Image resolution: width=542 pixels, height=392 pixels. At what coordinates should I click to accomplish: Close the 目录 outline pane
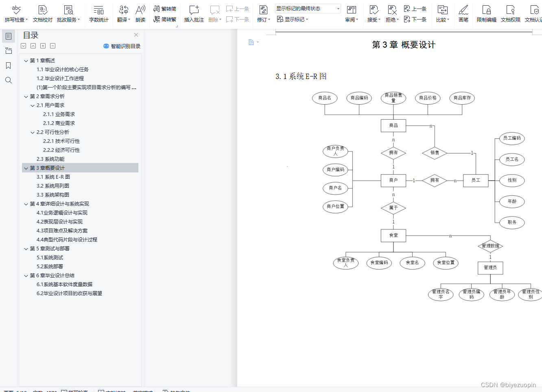pyautogui.click(x=136, y=35)
